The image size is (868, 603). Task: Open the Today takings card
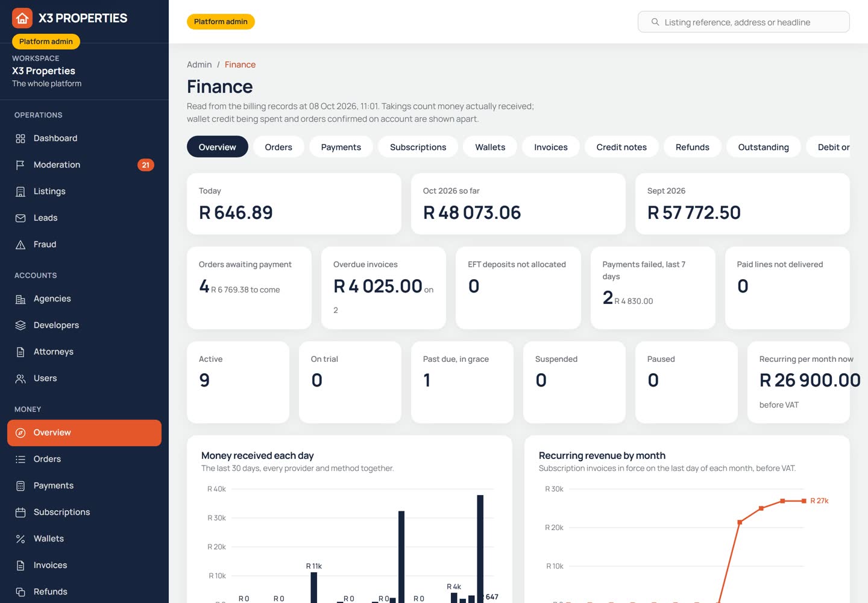click(x=294, y=204)
